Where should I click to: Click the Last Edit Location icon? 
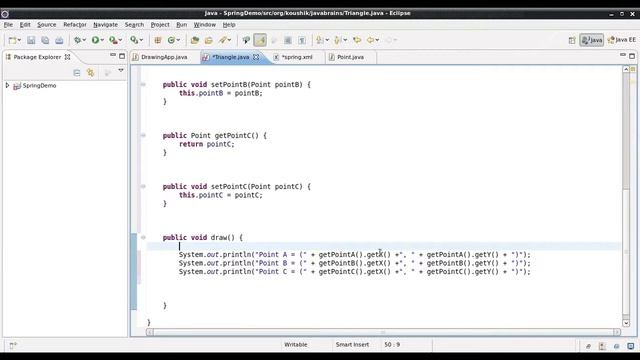pyautogui.click(x=357, y=40)
